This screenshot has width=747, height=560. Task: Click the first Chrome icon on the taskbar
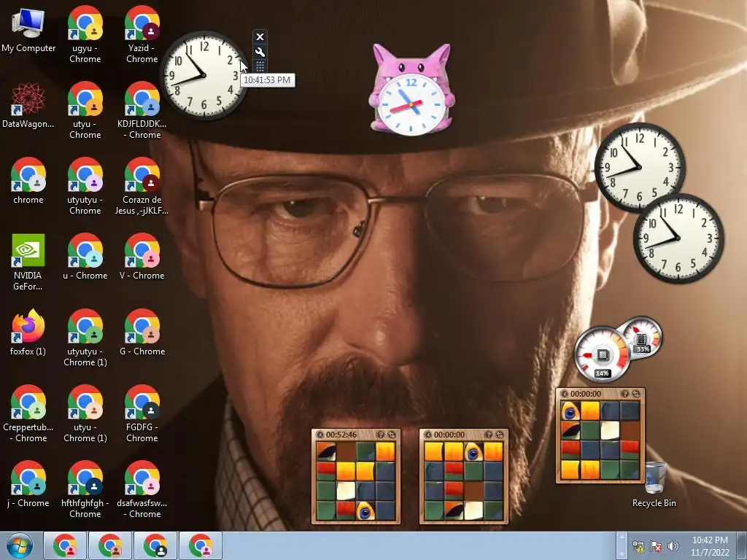pos(65,545)
